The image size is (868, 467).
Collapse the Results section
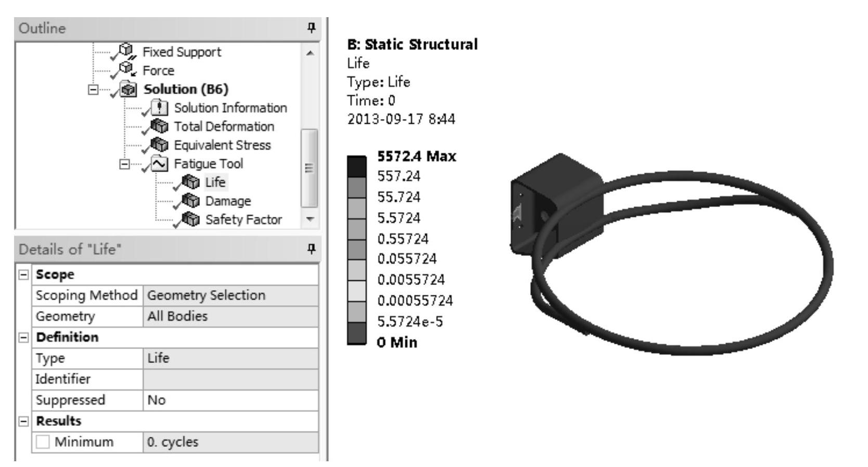pyautogui.click(x=23, y=421)
